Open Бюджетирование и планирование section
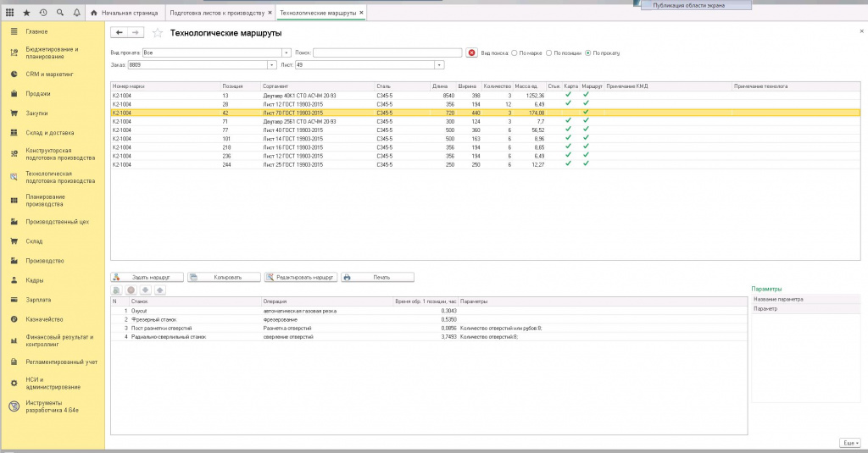This screenshot has width=868, height=453. [x=52, y=52]
